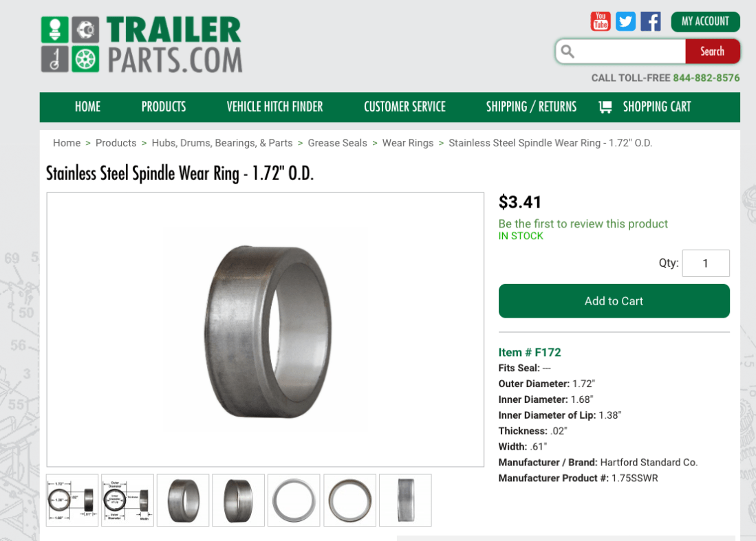Click the magnifying glass search icon
The height and width of the screenshot is (541, 756).
568,52
